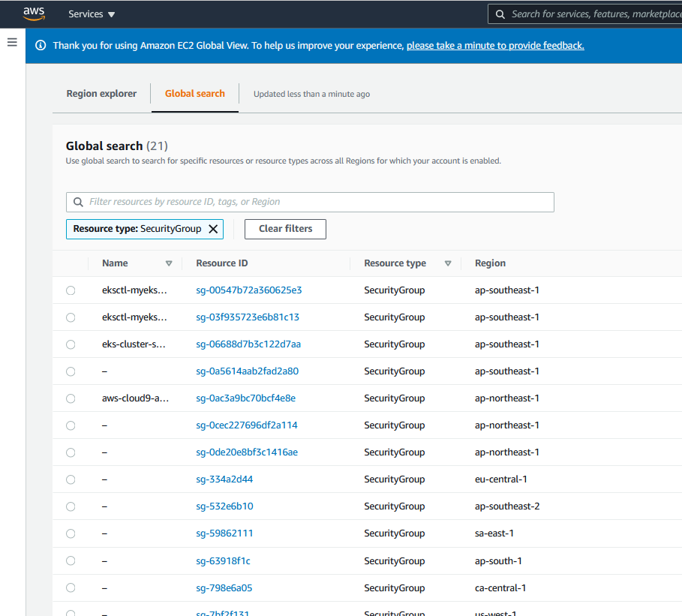
Task: Open the provide feedback link
Action: pyautogui.click(x=495, y=45)
